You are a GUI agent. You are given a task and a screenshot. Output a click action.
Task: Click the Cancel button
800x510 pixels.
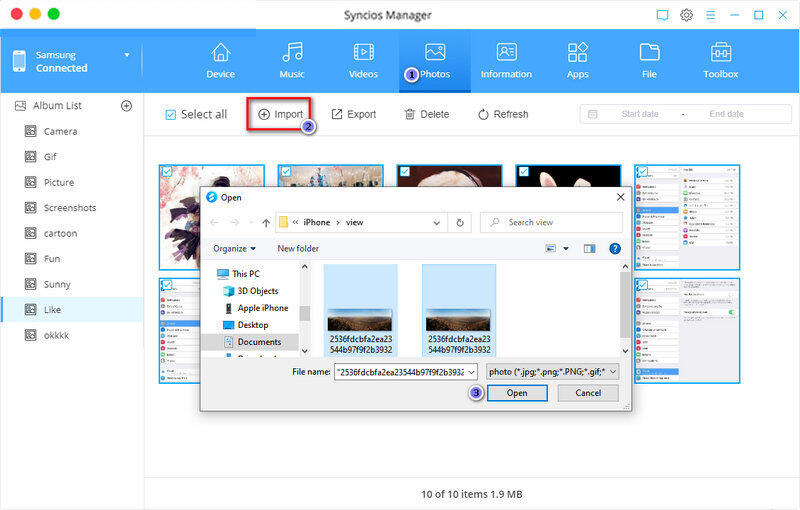588,393
